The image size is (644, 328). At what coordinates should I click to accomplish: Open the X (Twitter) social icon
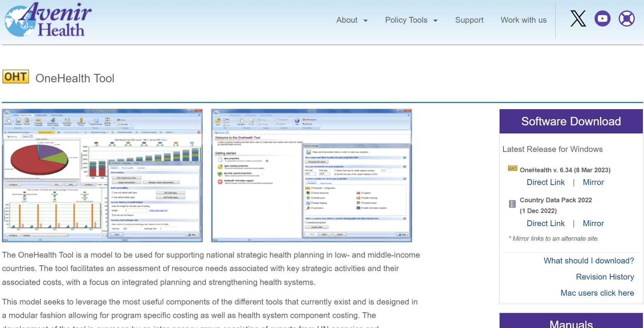578,18
